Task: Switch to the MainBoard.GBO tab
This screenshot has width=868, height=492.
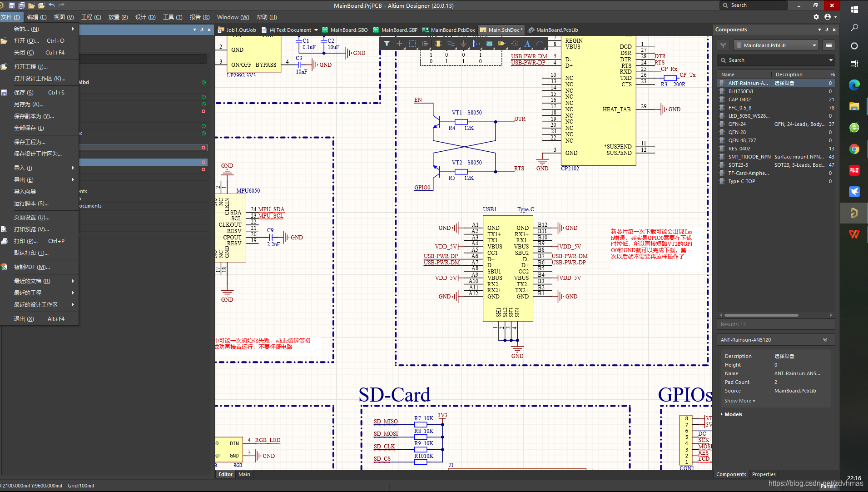Action: coord(345,30)
